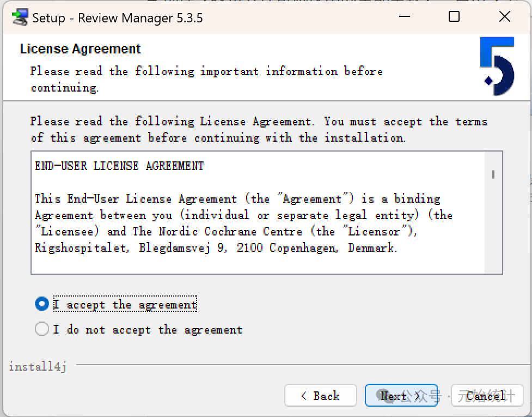Maximize the Setup window

[x=454, y=17]
